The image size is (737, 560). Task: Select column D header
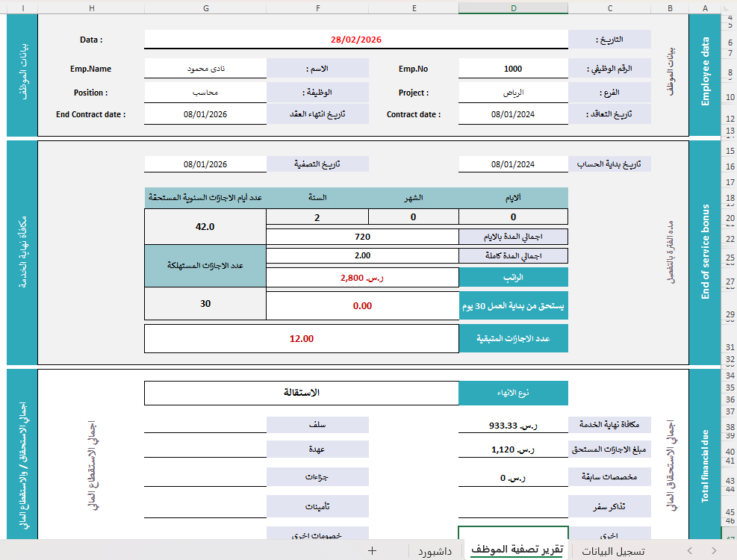click(x=513, y=7)
